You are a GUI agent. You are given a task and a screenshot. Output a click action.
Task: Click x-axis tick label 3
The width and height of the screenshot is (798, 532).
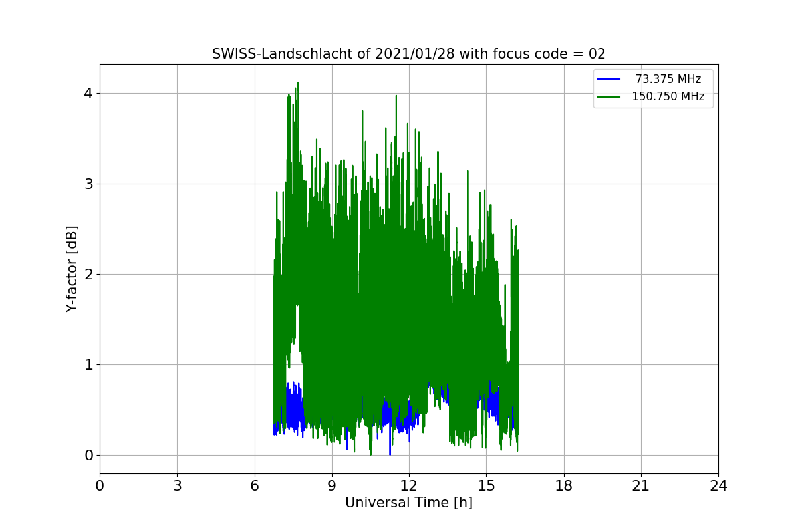coord(177,486)
